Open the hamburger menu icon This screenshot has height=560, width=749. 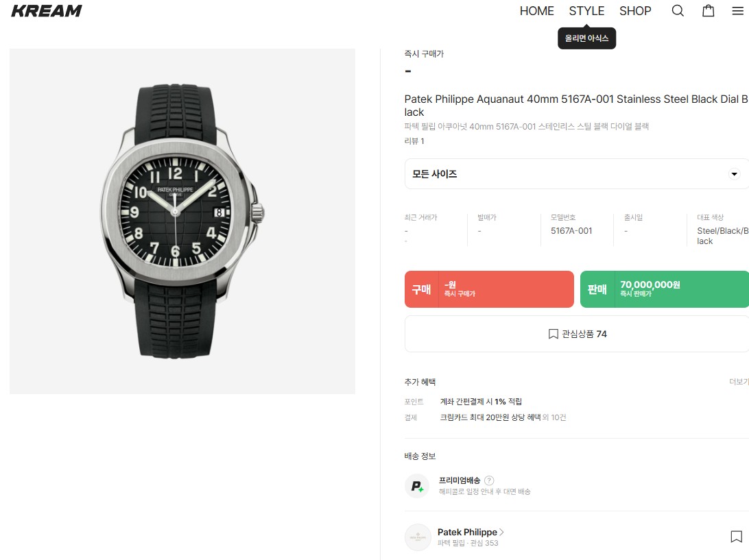click(737, 11)
